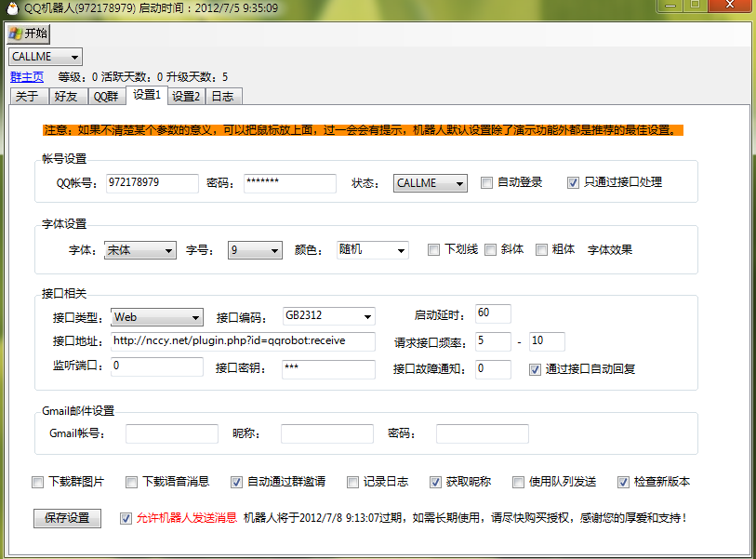Open the 日志 tab

pos(224,97)
